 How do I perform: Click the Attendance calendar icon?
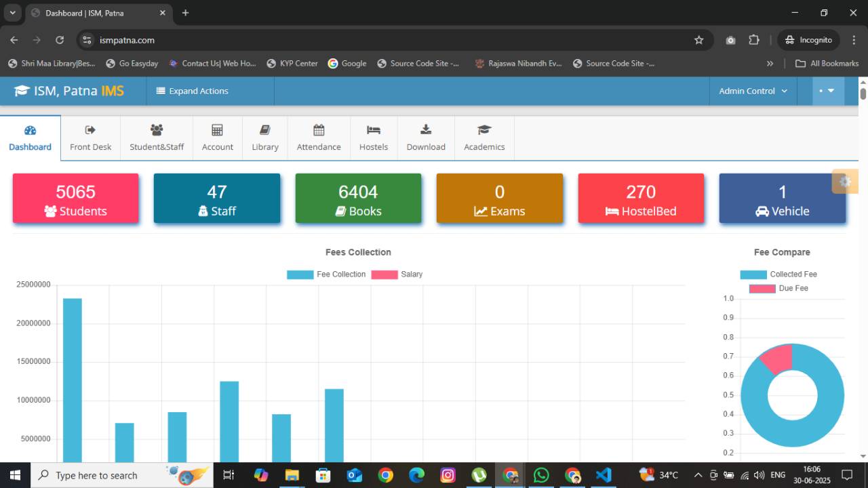tap(319, 130)
